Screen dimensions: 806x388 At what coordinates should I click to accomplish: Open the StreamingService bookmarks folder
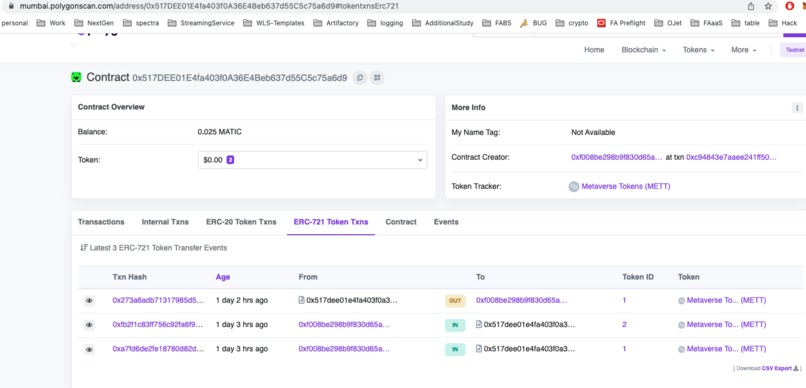pos(201,23)
